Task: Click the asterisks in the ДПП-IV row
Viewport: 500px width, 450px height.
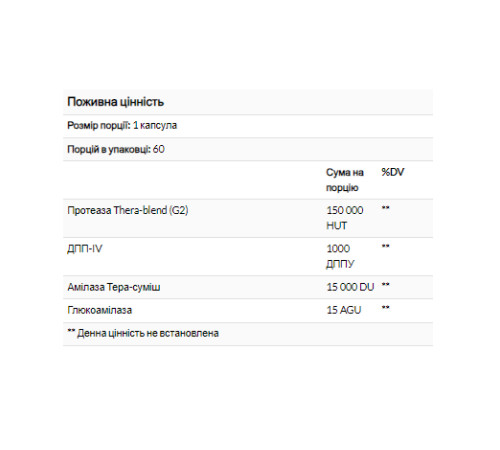Action: (x=385, y=246)
